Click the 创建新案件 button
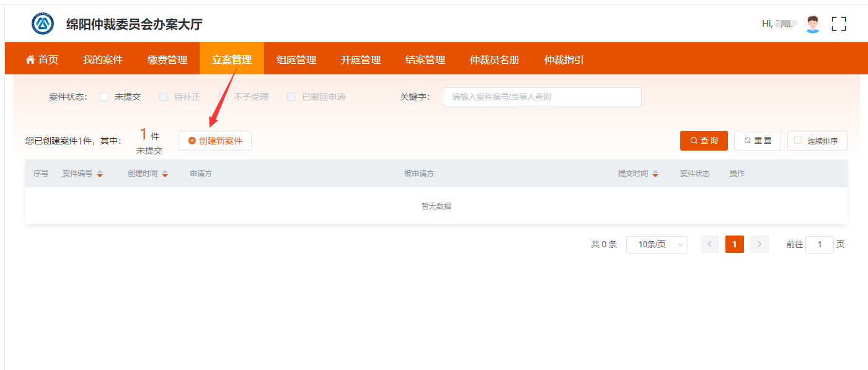The image size is (868, 370). pyautogui.click(x=215, y=140)
